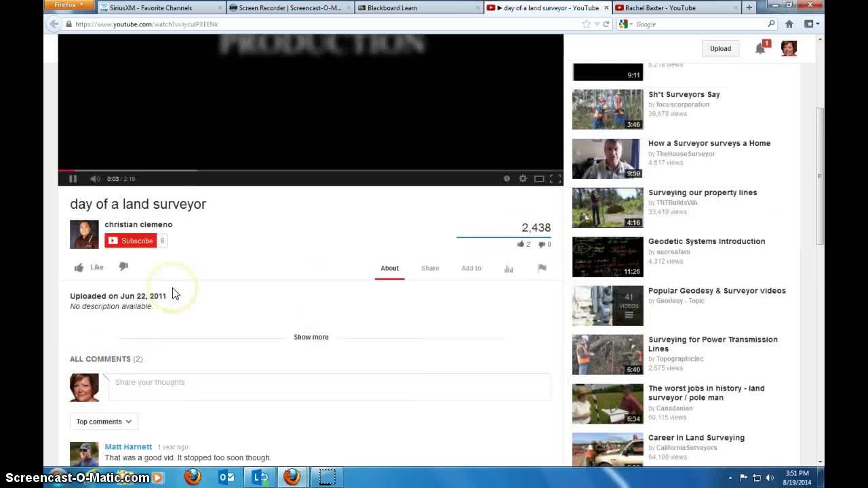Open the account avatar menu
The width and height of the screenshot is (868, 488).
[789, 48]
